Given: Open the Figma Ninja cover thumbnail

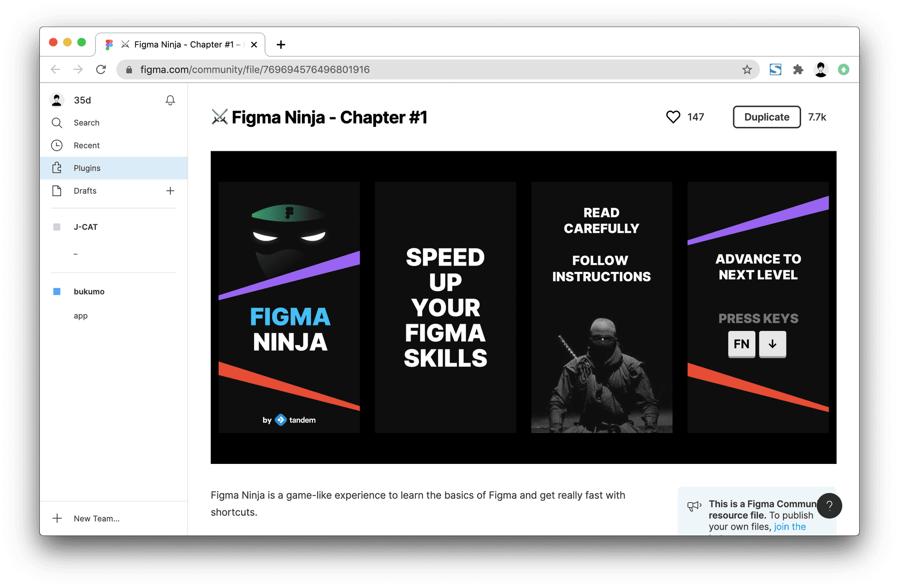Looking at the screenshot, I should (x=289, y=307).
